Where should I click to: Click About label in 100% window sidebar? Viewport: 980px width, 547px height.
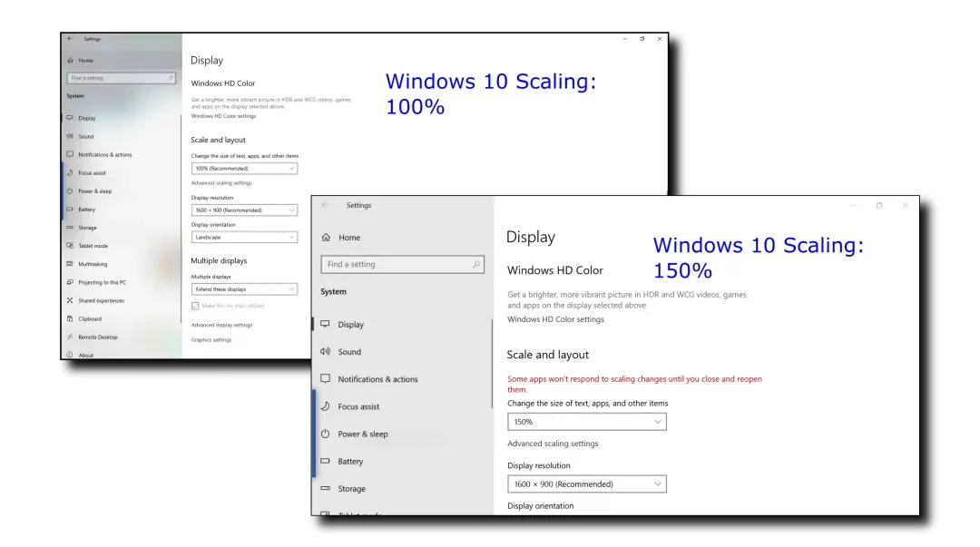85,355
